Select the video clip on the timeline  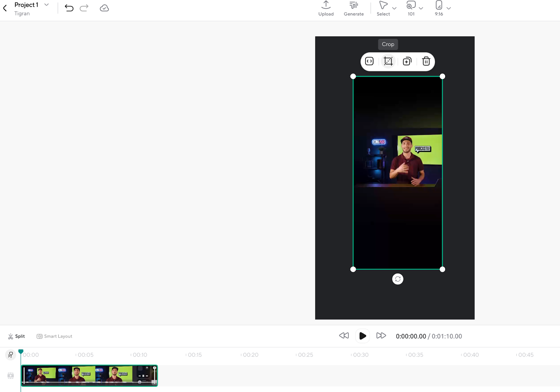[x=89, y=376]
